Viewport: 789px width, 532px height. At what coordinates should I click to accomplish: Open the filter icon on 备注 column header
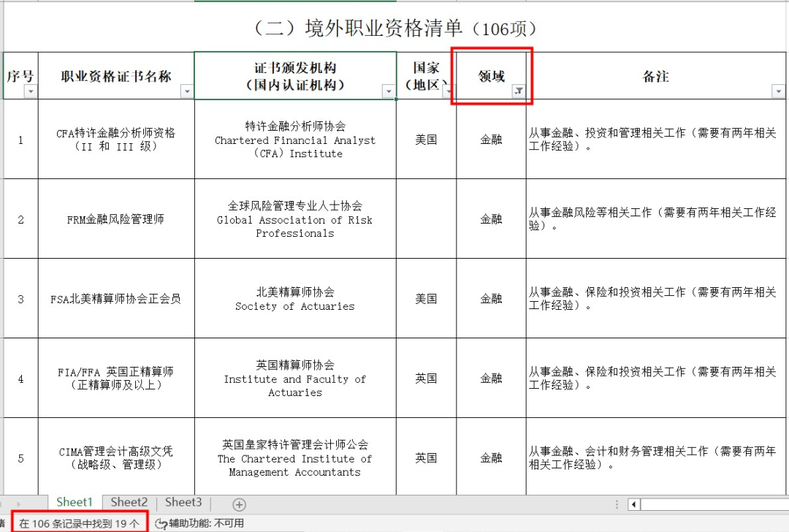pos(778,91)
